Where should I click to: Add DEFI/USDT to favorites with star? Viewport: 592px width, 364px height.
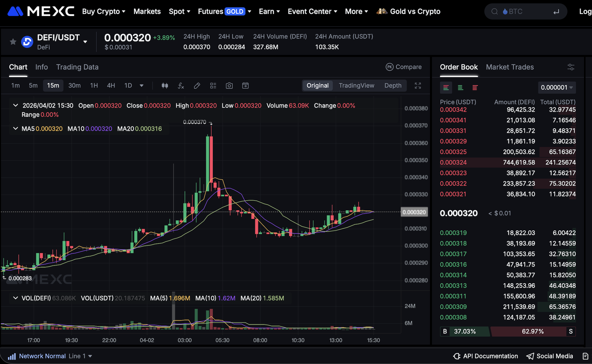click(x=13, y=42)
